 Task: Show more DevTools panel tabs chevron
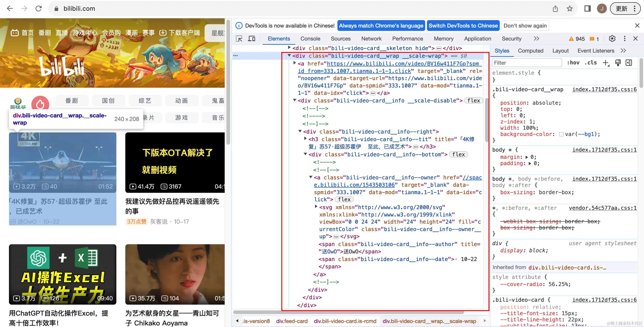click(x=537, y=39)
